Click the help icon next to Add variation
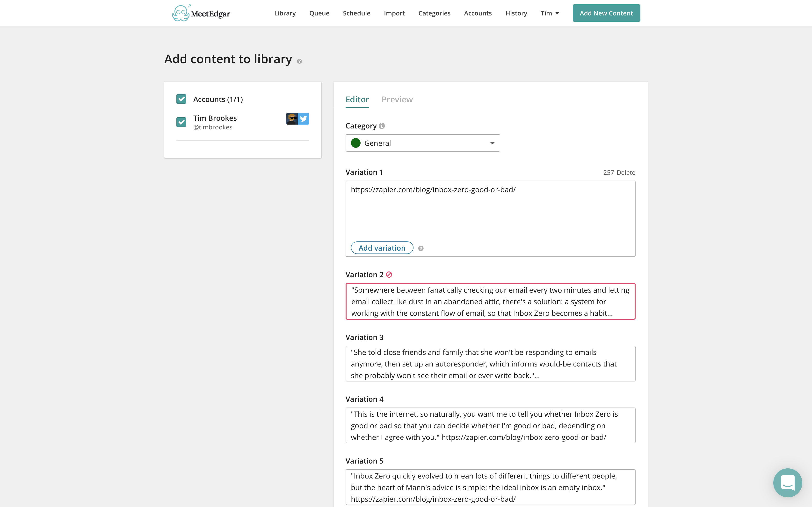 tap(421, 248)
